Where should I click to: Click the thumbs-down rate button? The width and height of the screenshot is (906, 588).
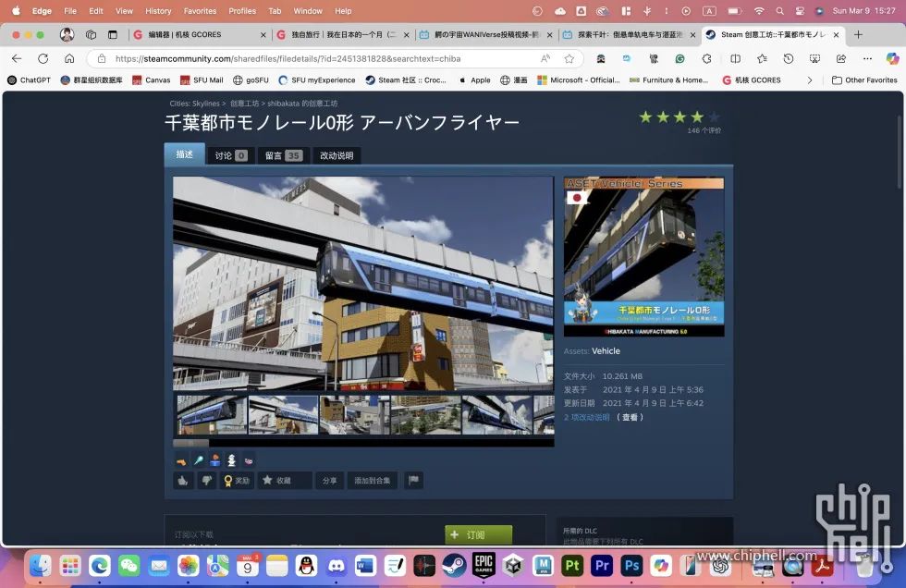pyautogui.click(x=207, y=481)
